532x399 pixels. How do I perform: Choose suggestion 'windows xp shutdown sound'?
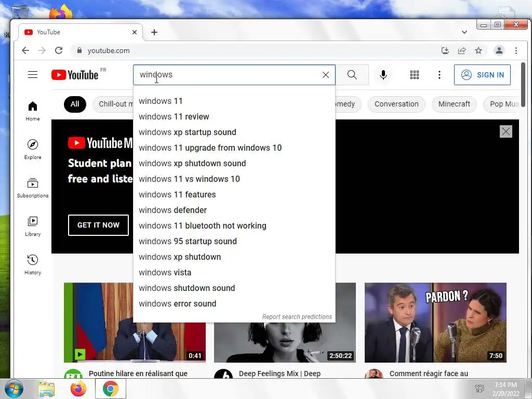[234, 164]
